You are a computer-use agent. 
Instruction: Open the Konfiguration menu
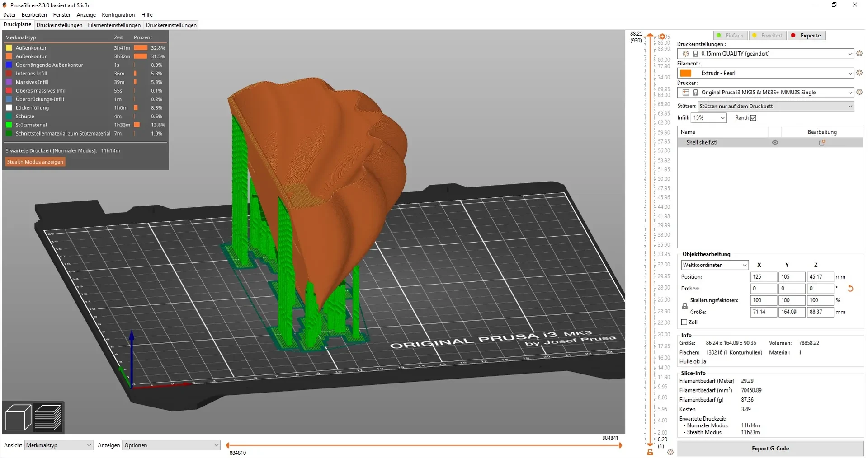(x=118, y=15)
